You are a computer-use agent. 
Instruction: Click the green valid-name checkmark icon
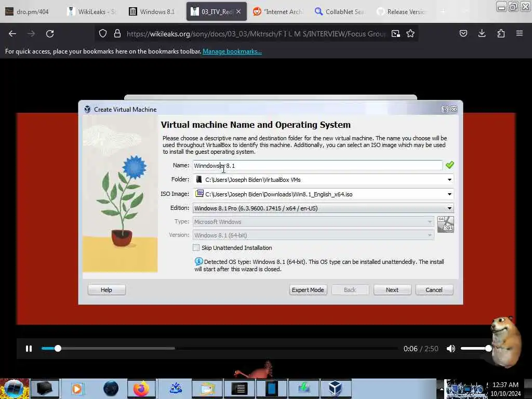coord(449,165)
